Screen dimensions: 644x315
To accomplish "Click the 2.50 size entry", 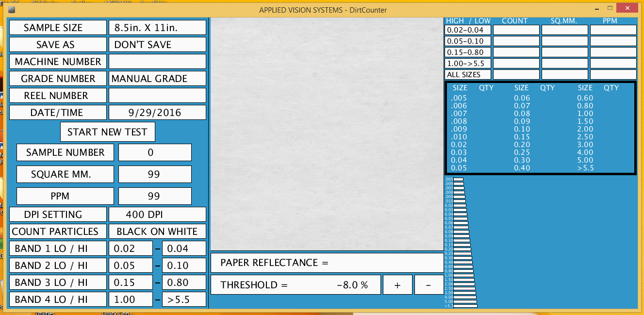I will (x=585, y=137).
